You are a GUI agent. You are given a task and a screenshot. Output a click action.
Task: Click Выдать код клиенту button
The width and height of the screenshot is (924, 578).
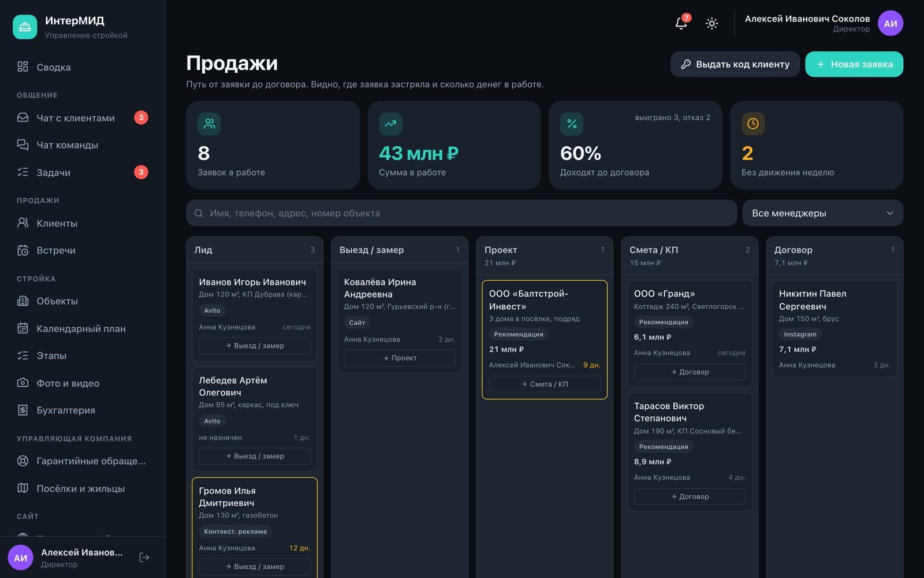(735, 64)
